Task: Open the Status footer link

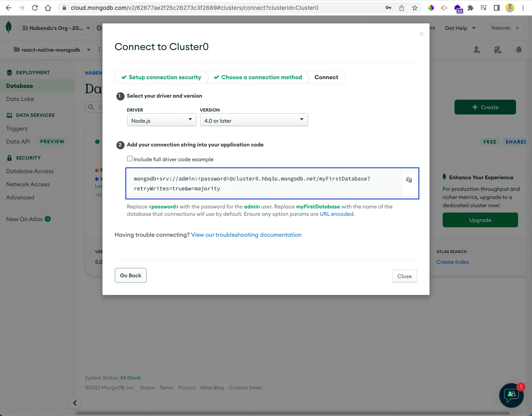Action: (x=148, y=388)
